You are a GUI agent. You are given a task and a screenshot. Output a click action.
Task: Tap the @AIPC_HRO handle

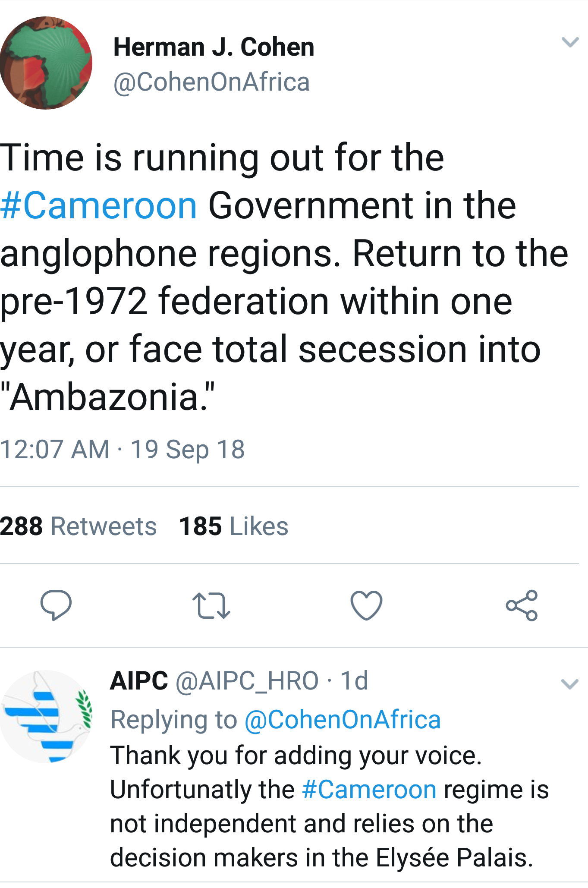tap(247, 681)
